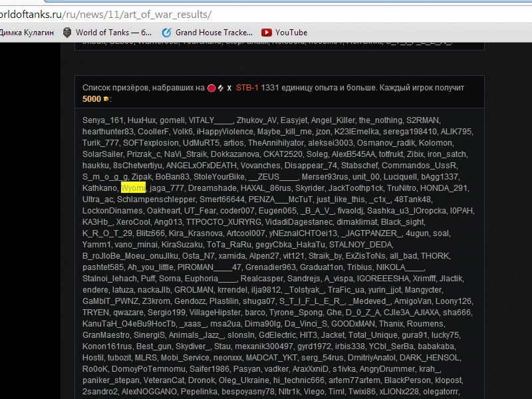The width and height of the screenshot is (532, 399).
Task: Click the player name Kathkano
Action: pos(99,188)
